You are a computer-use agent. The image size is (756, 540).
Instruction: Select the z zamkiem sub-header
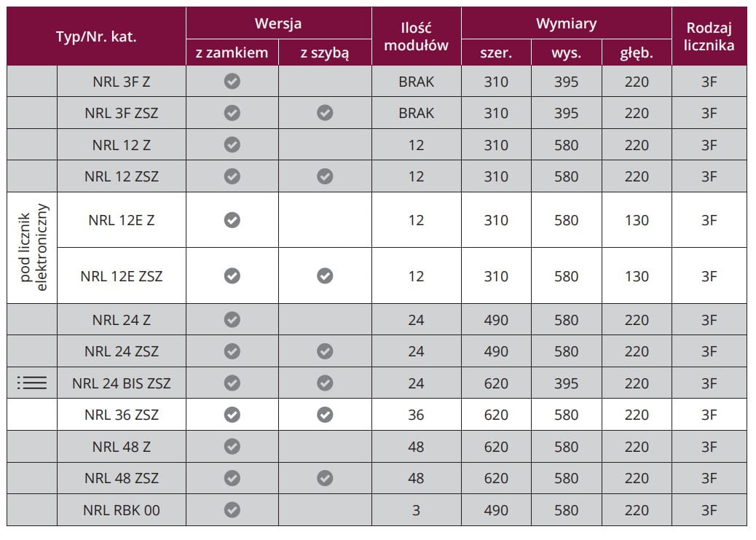coord(232,52)
